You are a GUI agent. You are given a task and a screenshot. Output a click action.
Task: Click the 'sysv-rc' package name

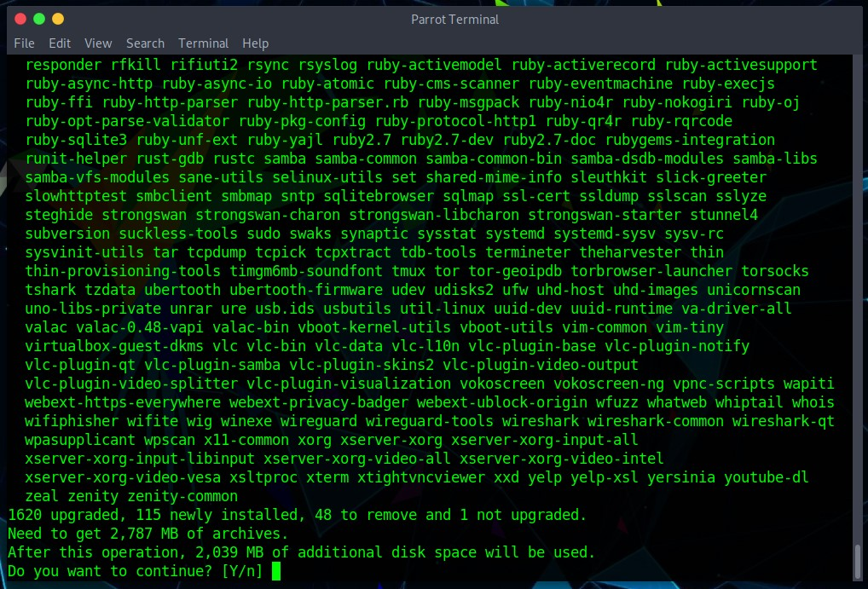(694, 234)
